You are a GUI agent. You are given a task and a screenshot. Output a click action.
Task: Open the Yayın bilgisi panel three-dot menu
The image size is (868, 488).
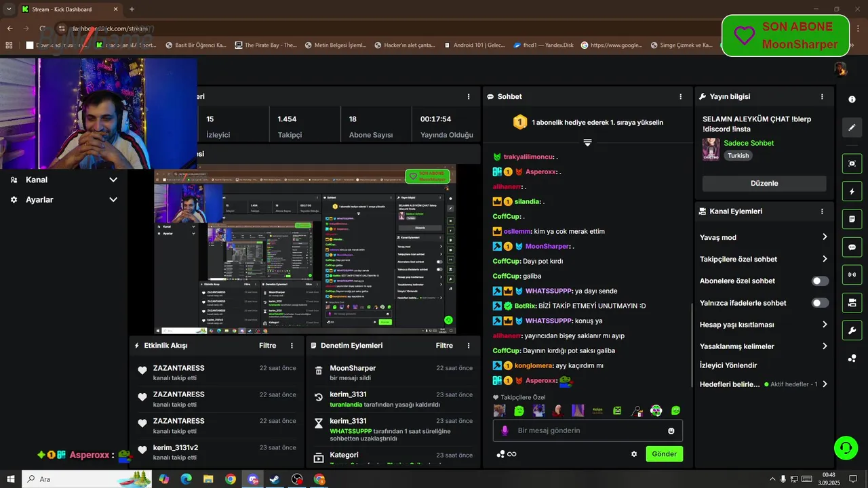(x=823, y=97)
